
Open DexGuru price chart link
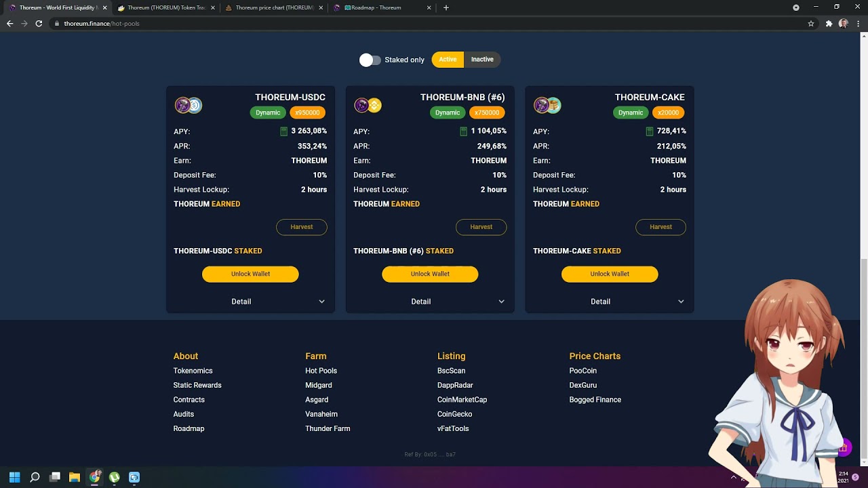pos(583,385)
